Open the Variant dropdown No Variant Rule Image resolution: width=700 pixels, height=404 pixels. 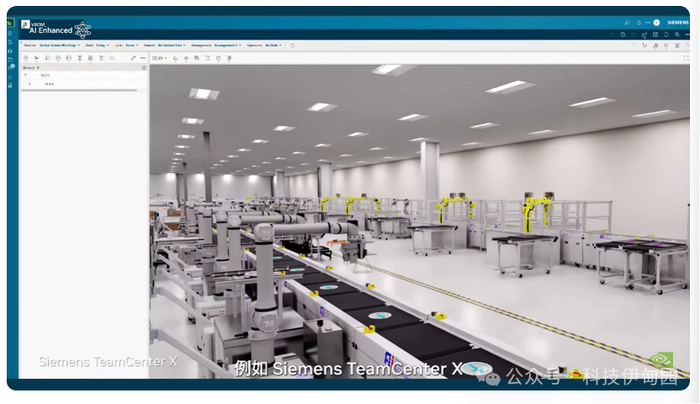coord(171,46)
